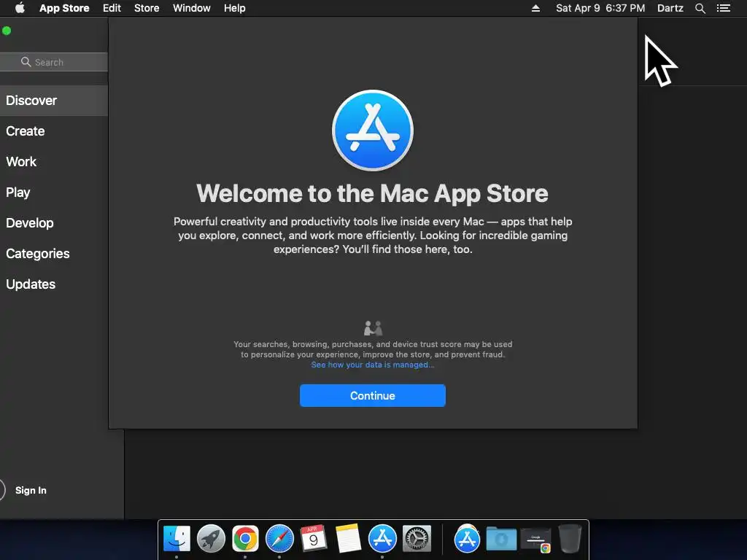Image resolution: width=747 pixels, height=560 pixels.
Task: Open Calendar icon in the Dock
Action: tap(314, 539)
